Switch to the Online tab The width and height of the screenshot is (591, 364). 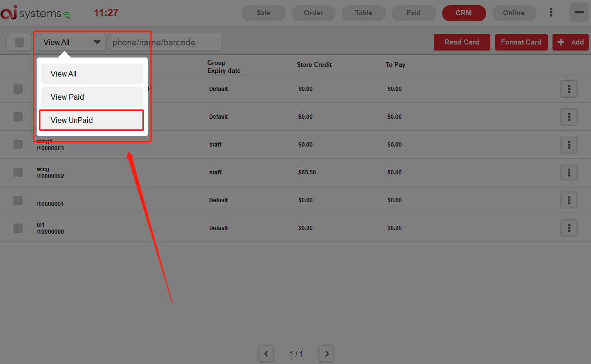tap(514, 13)
